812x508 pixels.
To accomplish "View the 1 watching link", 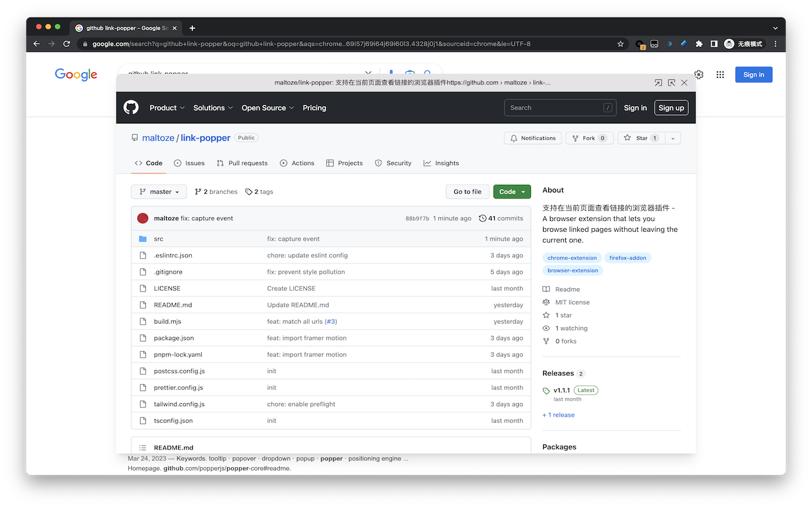I will click(565, 328).
